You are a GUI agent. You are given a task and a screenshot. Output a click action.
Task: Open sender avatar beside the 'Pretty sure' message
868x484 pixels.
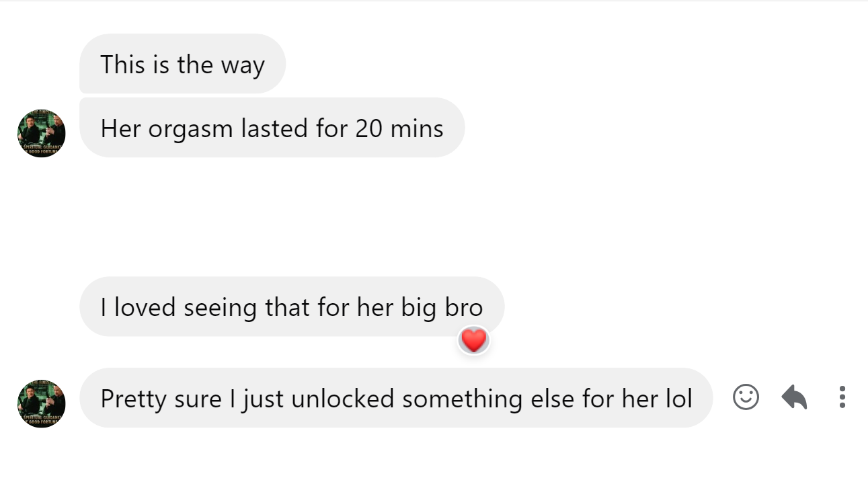42,404
